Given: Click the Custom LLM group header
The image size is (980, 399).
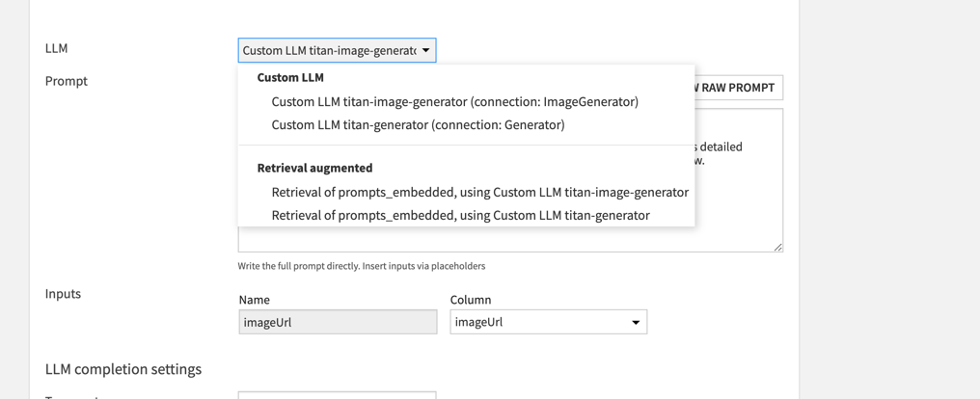Looking at the screenshot, I should point(290,77).
